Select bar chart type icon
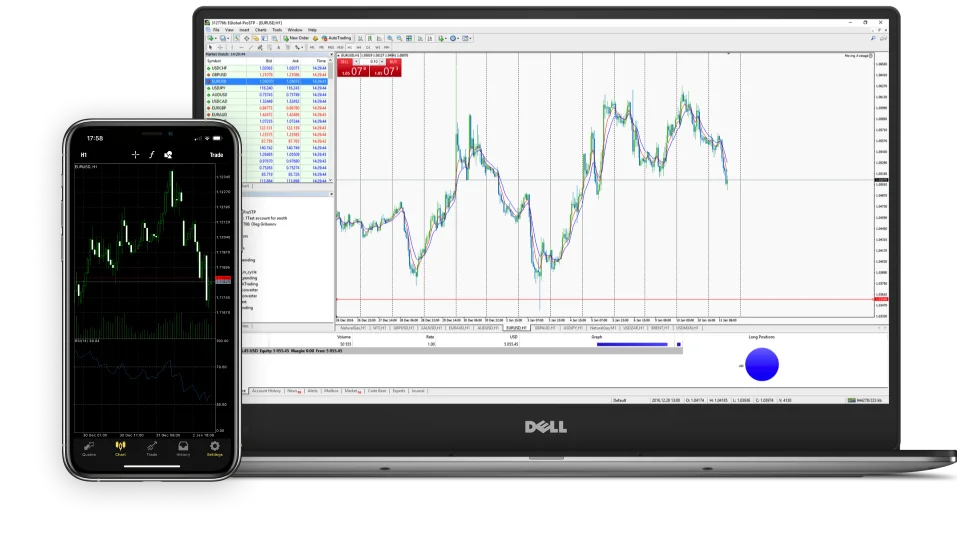The width and height of the screenshot is (957, 546). [x=361, y=38]
